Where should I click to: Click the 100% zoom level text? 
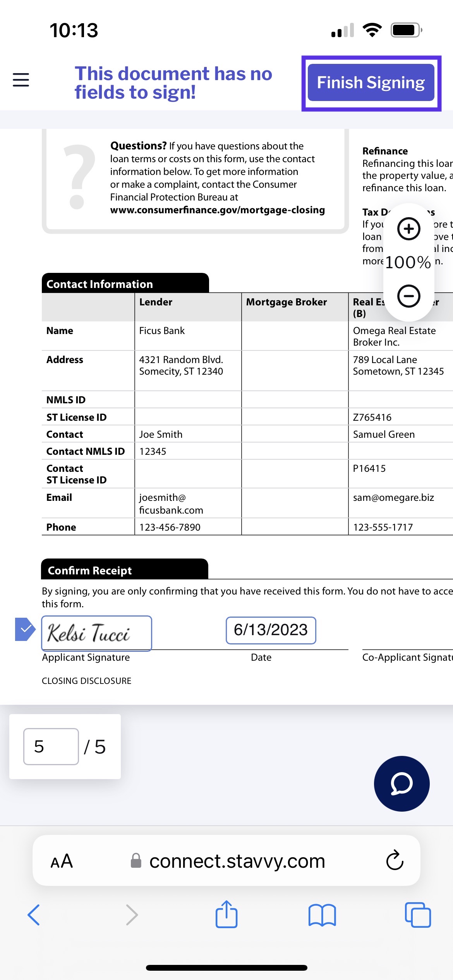click(x=408, y=262)
